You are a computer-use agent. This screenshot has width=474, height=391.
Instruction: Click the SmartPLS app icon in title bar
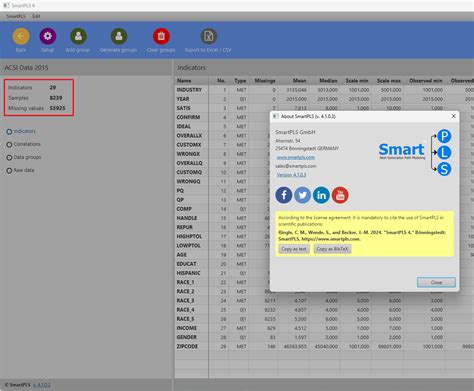point(6,6)
